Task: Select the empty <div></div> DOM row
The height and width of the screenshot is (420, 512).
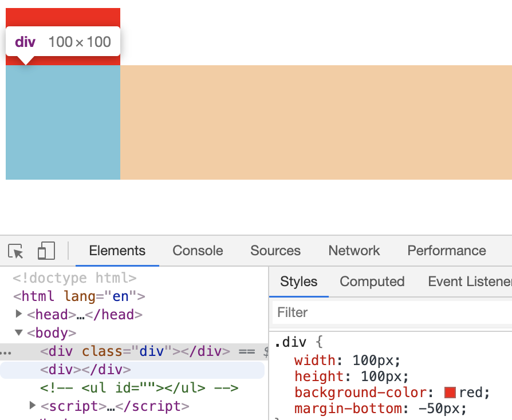Action: (132, 370)
